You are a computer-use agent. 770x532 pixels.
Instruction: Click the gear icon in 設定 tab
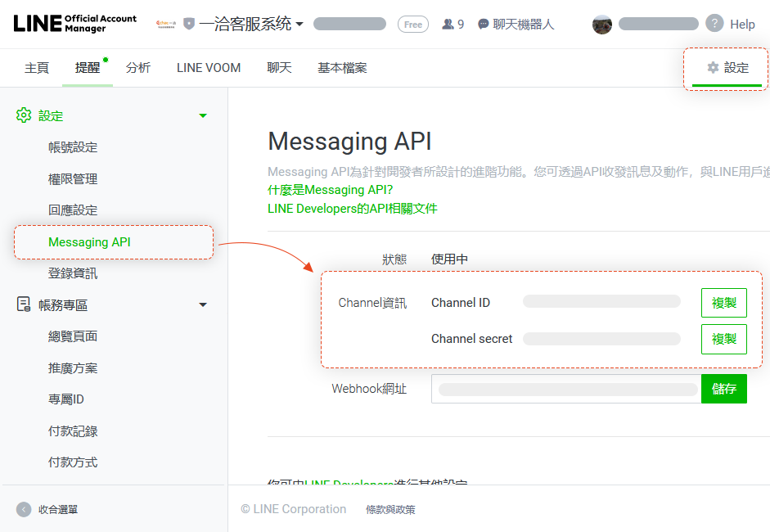(x=713, y=68)
